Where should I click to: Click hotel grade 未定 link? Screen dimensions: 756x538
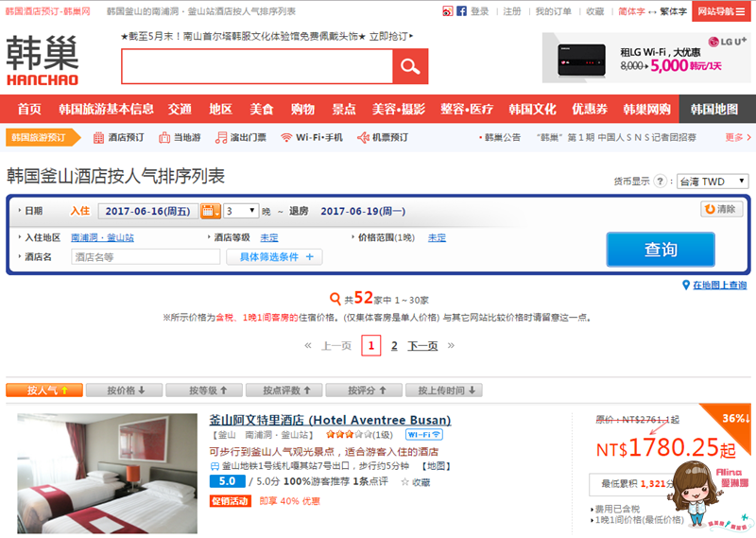269,237
